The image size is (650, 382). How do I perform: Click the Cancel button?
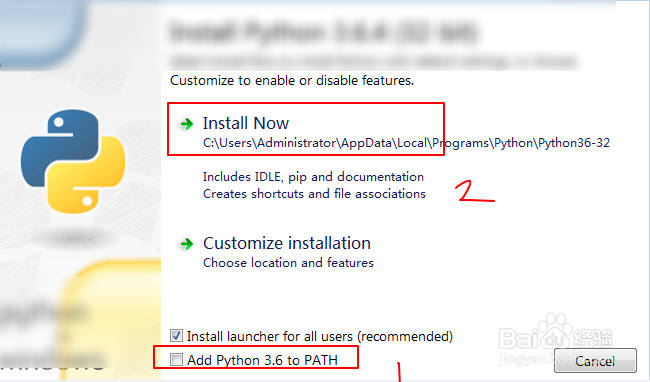[x=595, y=361]
